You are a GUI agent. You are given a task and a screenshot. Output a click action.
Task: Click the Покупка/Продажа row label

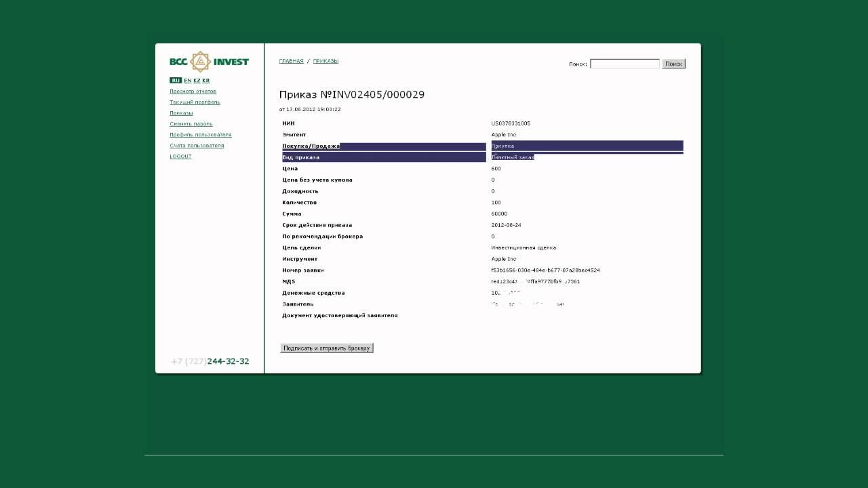click(311, 146)
